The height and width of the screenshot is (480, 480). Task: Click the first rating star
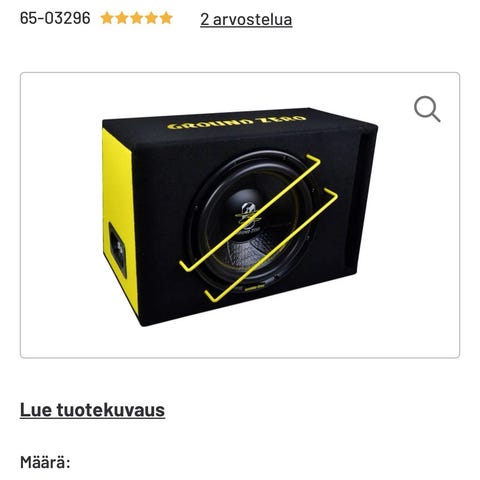pos(107,18)
